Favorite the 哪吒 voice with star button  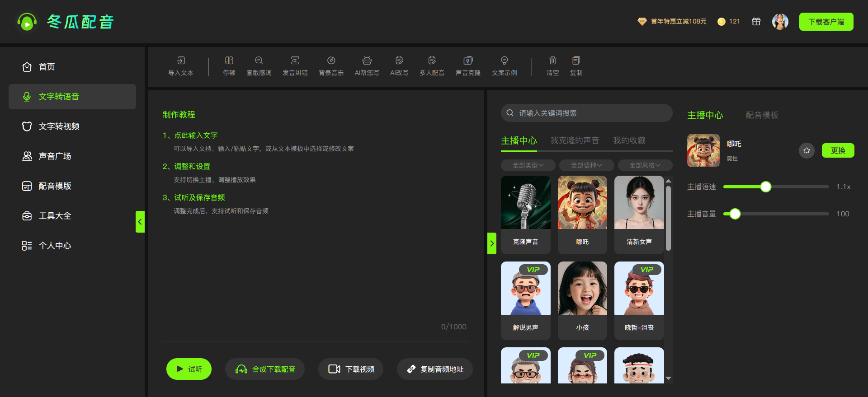(807, 150)
